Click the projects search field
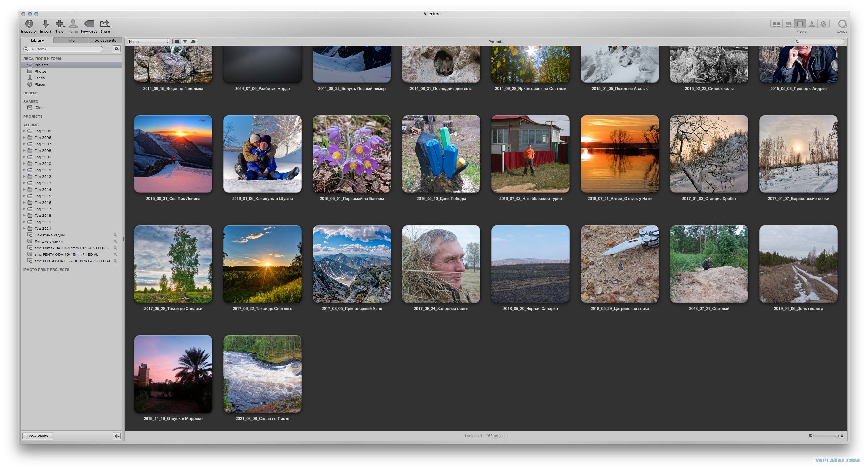The height and width of the screenshot is (470, 868). point(819,42)
